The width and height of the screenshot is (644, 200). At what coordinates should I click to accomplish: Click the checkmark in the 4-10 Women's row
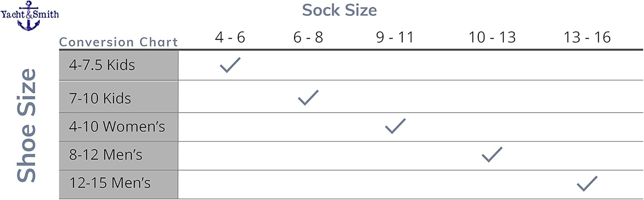[x=395, y=126]
